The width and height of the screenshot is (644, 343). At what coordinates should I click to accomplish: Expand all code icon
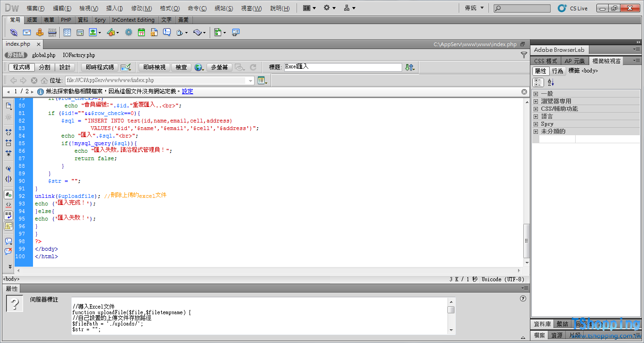tap(8, 153)
